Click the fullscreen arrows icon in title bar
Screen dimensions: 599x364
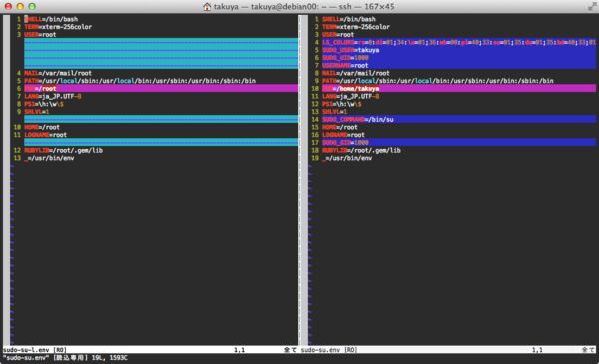tap(592, 6)
